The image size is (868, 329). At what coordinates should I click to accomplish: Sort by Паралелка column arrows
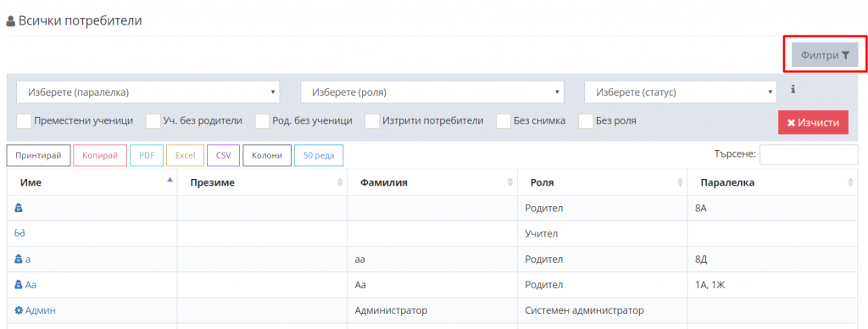coord(850,182)
